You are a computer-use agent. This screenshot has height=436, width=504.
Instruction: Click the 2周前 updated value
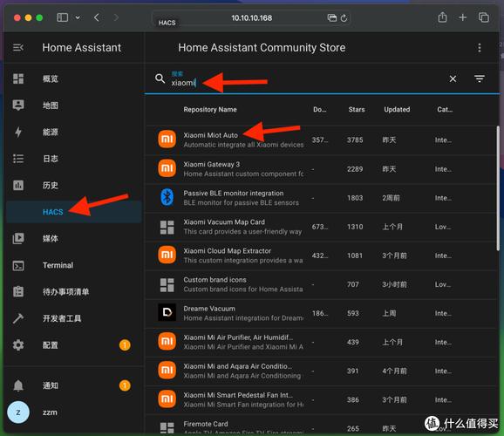pyautogui.click(x=391, y=198)
